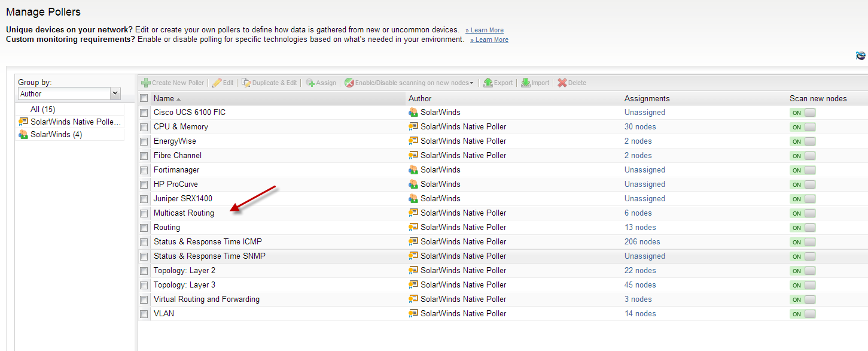This screenshot has height=351, width=868.
Task: Click the Create New Poller label
Action: [178, 83]
